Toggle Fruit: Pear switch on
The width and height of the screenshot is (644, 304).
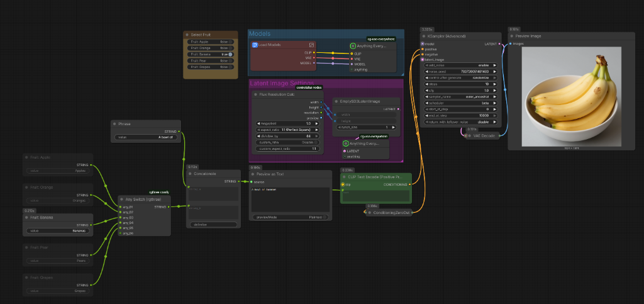click(x=230, y=61)
